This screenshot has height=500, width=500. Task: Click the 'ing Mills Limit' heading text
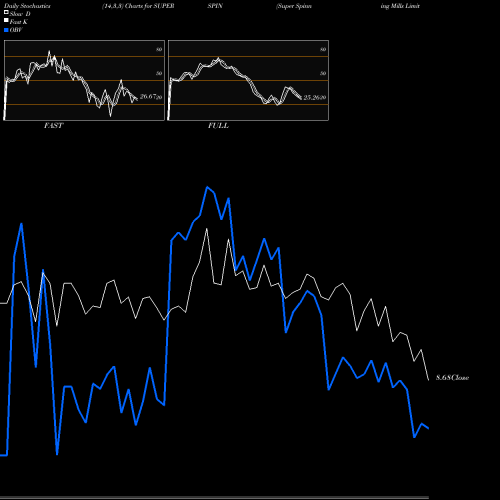click(400, 6)
